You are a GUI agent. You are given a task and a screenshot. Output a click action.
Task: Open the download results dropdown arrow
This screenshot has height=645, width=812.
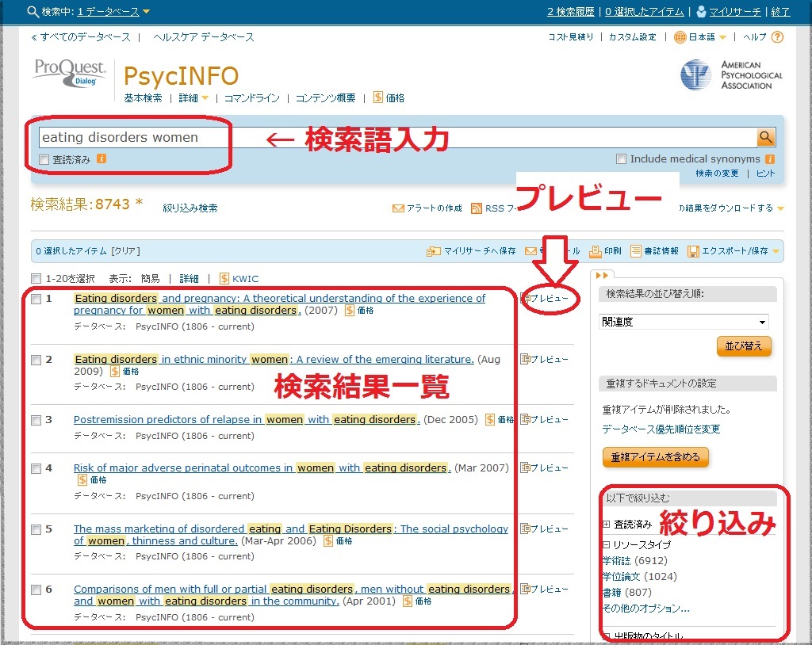780,208
